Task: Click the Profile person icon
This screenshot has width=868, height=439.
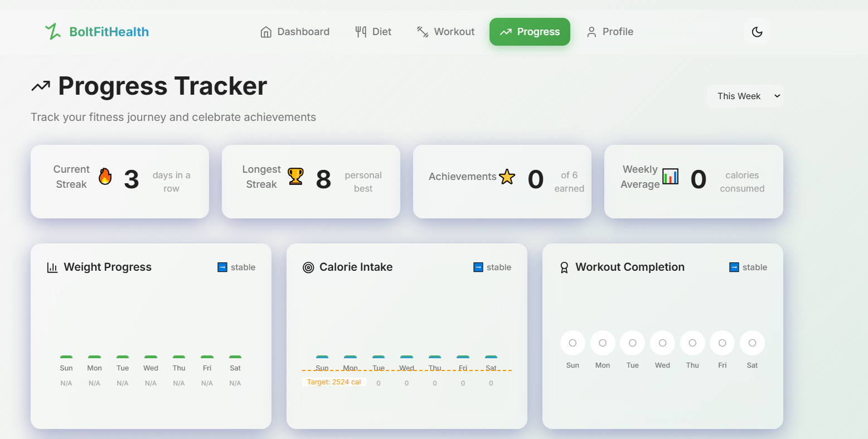Action: click(x=591, y=32)
